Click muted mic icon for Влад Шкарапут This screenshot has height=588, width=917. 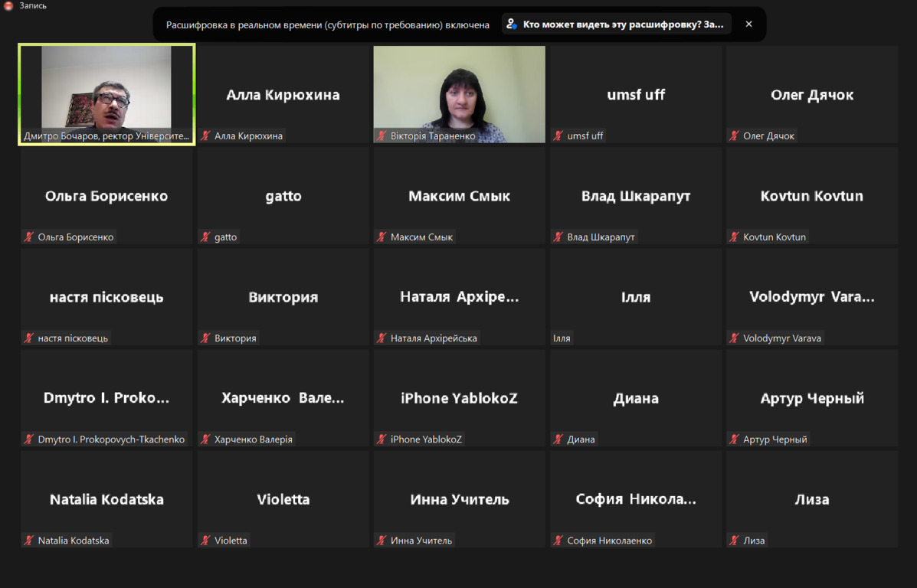[x=558, y=237]
